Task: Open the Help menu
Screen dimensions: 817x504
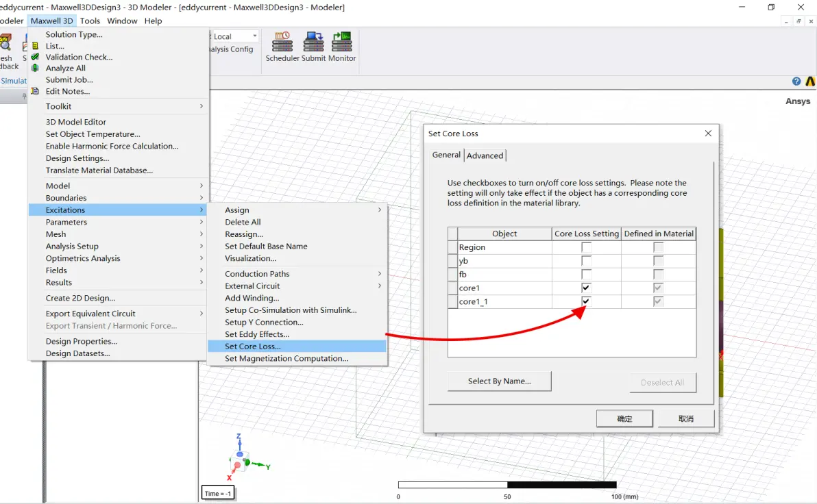Action: tap(154, 21)
